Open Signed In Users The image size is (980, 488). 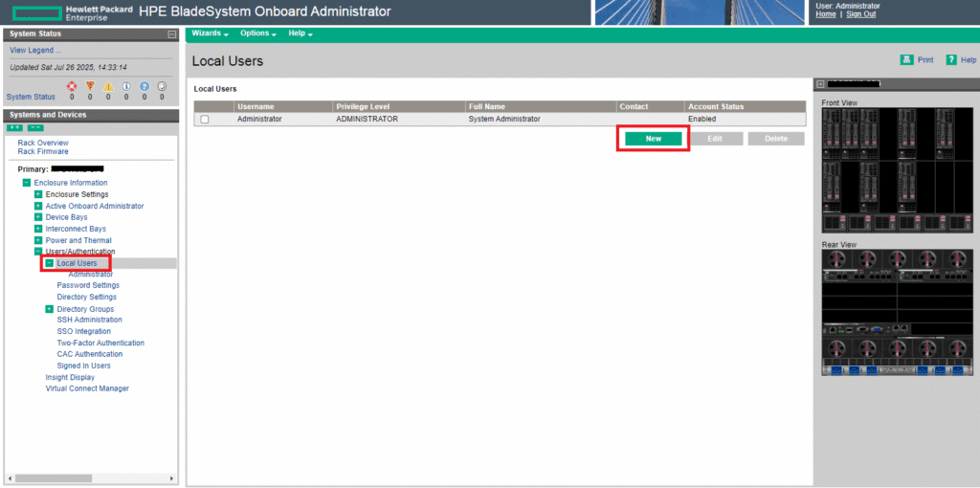[84, 366]
